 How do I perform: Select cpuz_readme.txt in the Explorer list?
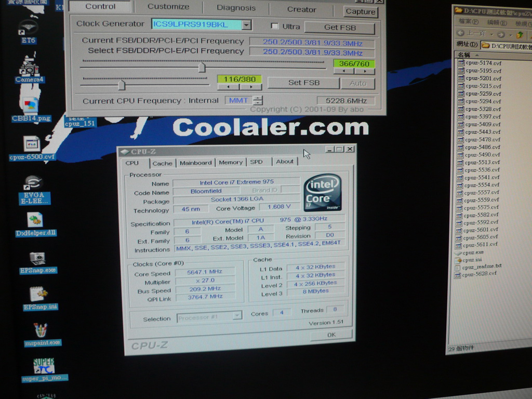[478, 267]
